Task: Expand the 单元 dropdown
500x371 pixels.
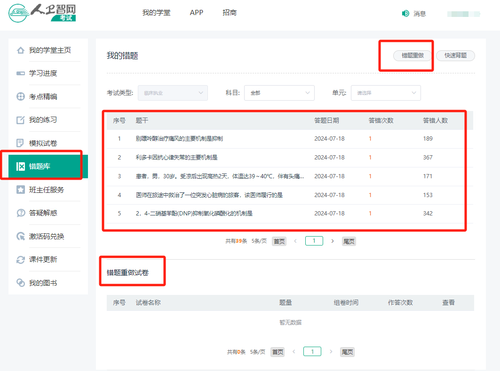Action: pos(386,93)
